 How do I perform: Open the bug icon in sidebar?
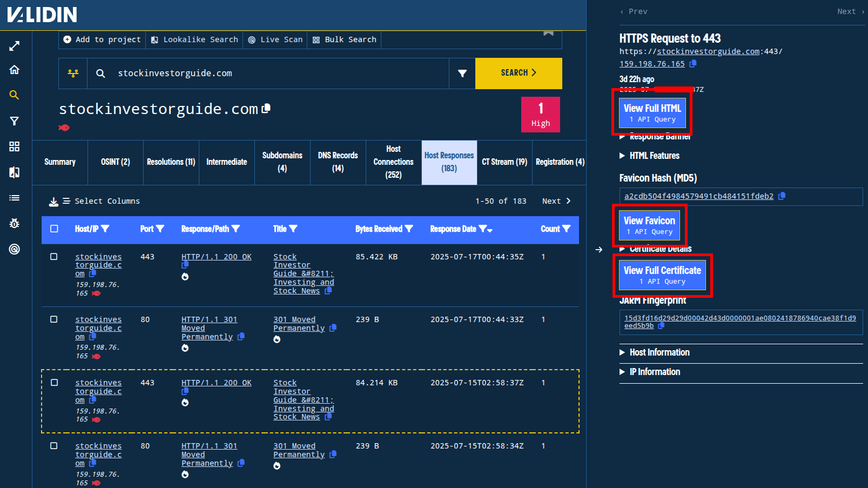[15, 223]
